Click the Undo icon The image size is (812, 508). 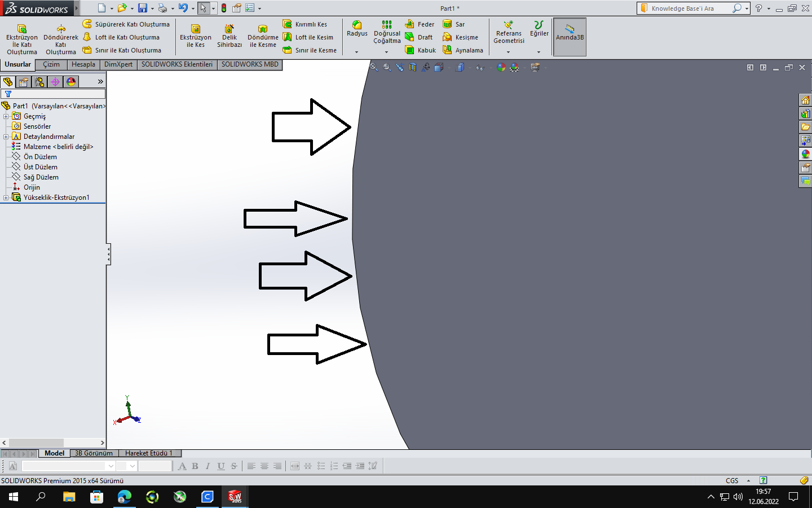(x=183, y=8)
